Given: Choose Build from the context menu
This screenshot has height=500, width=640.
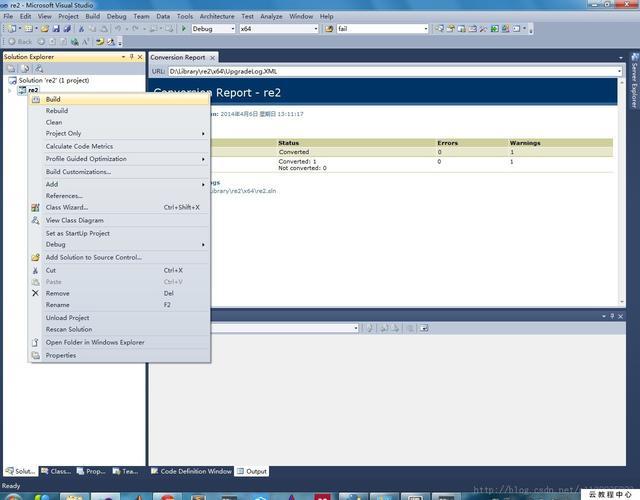Looking at the screenshot, I should (x=119, y=99).
